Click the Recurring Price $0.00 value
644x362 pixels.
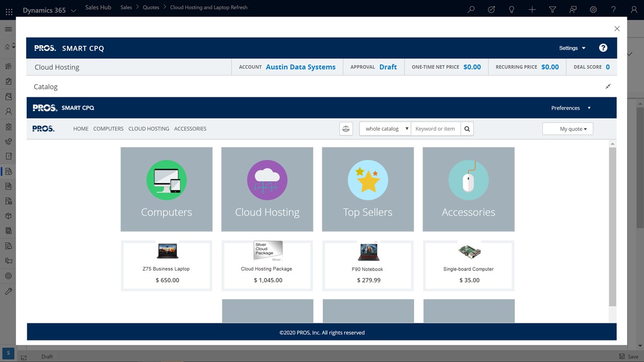[x=550, y=67]
